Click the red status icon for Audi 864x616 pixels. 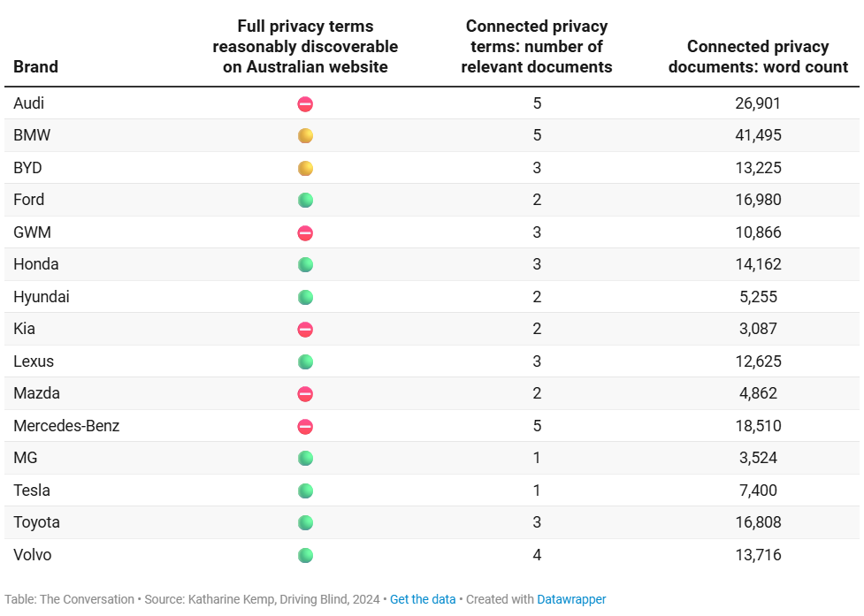pos(305,104)
